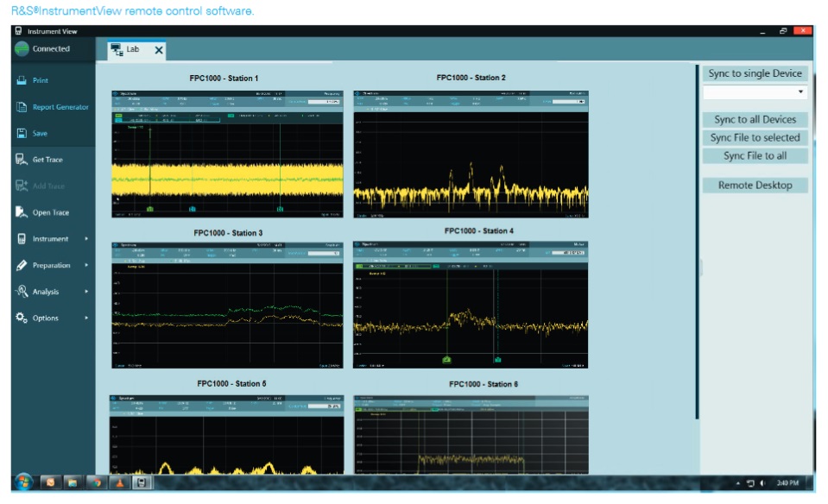This screenshot has height=504, width=828.
Task: Click the Preparation pencil icon
Action: click(x=21, y=265)
